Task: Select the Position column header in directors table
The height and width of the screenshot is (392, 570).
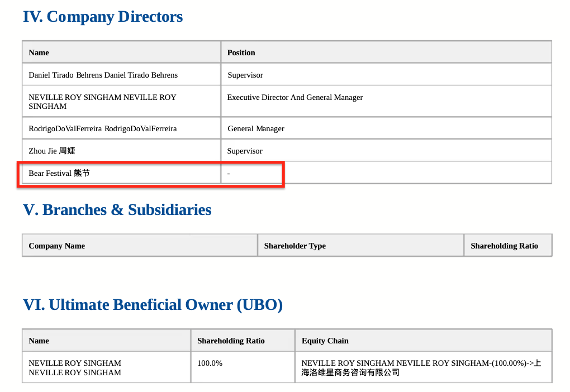Action: pyautogui.click(x=241, y=52)
